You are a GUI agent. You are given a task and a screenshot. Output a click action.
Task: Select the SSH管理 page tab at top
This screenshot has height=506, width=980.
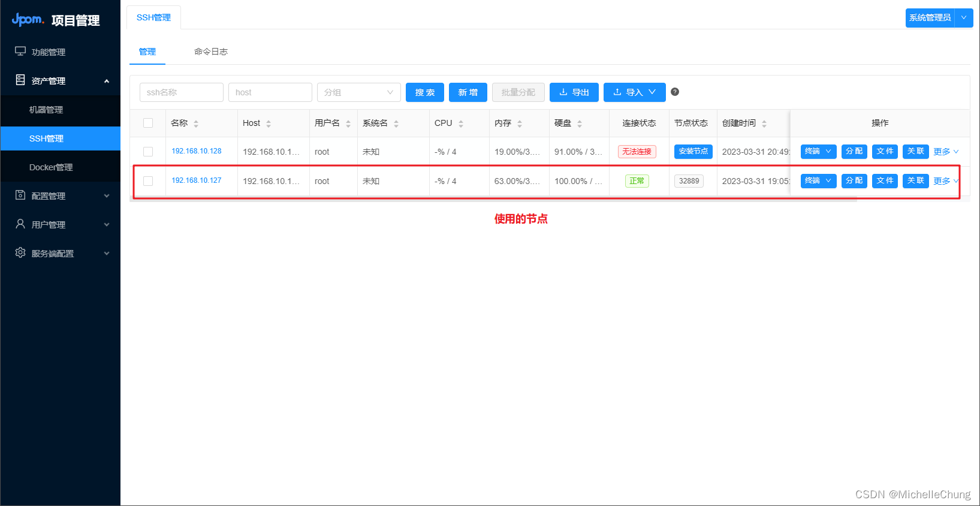[153, 17]
